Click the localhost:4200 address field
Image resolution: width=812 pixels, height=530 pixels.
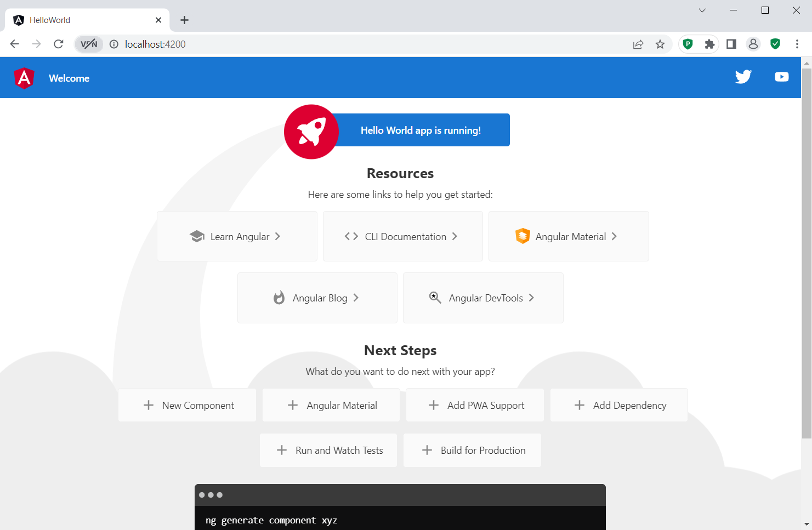coord(373,44)
